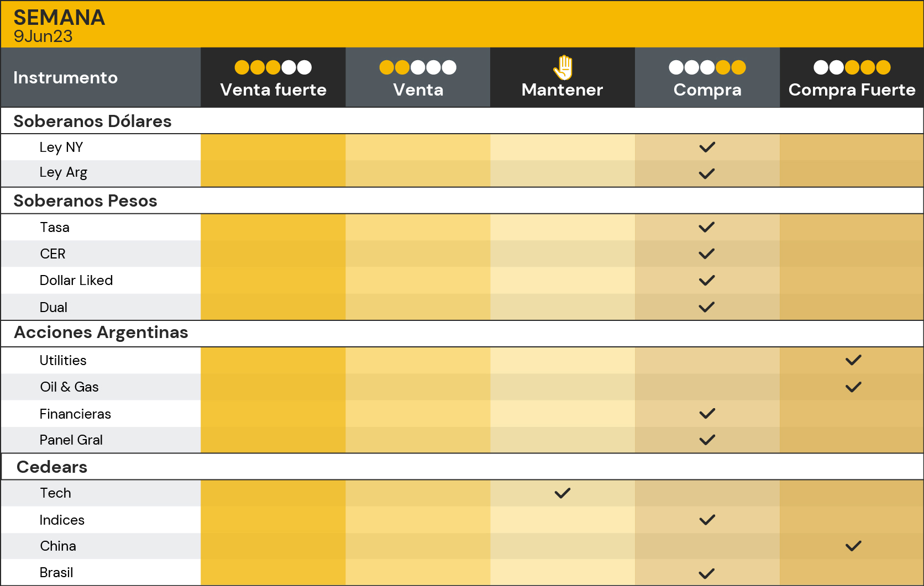Click the Compra Fuerte header label
This screenshot has width=924, height=586.
click(x=852, y=89)
